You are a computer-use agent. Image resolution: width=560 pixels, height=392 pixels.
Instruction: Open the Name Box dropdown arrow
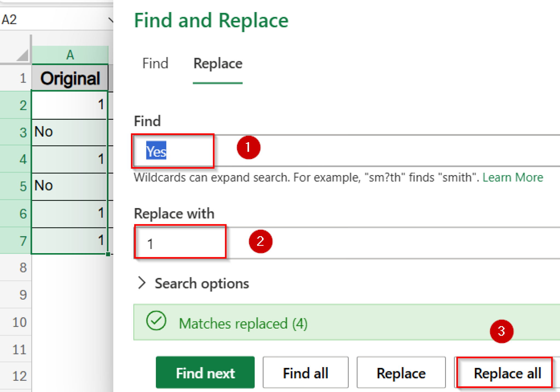tap(110, 20)
